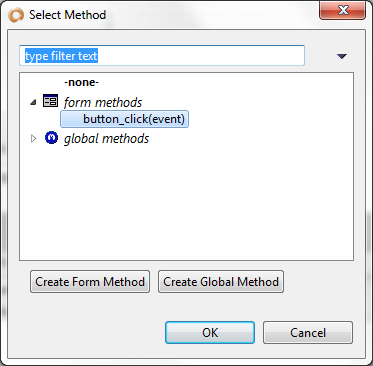Select the -none- entry

point(82,82)
